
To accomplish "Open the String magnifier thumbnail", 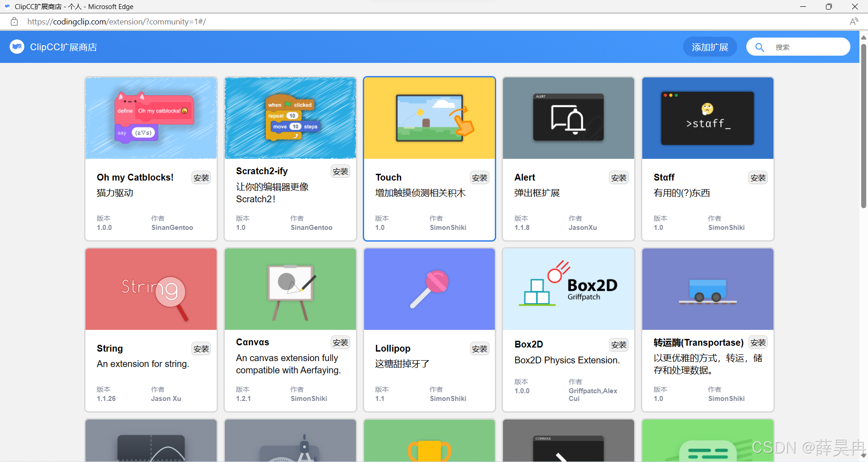I will [x=151, y=289].
